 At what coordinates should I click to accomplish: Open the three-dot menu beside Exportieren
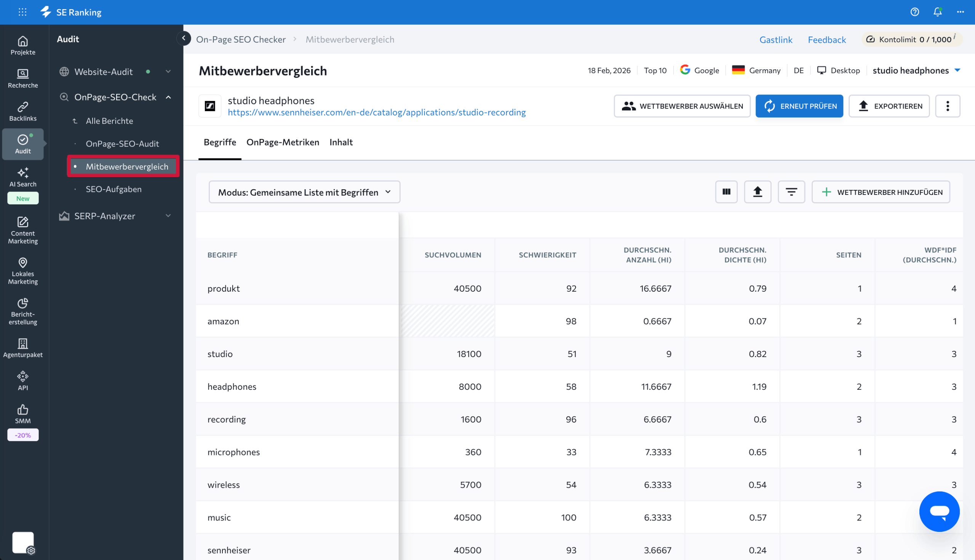(x=947, y=106)
